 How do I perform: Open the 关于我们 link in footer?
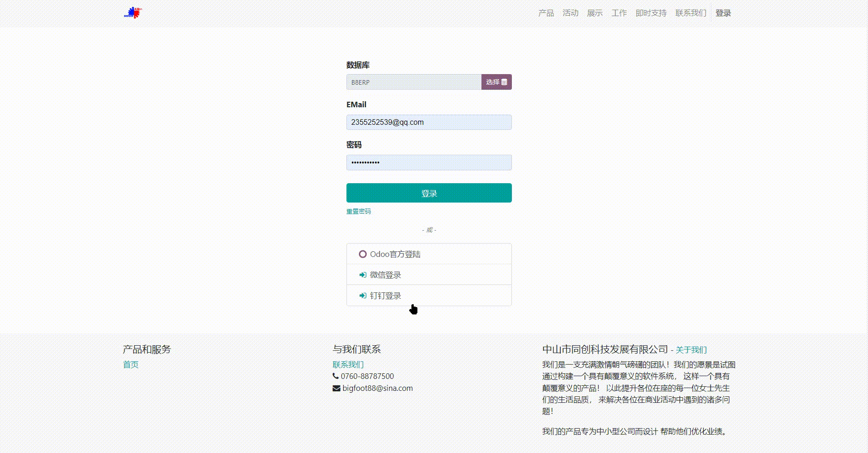(x=691, y=350)
